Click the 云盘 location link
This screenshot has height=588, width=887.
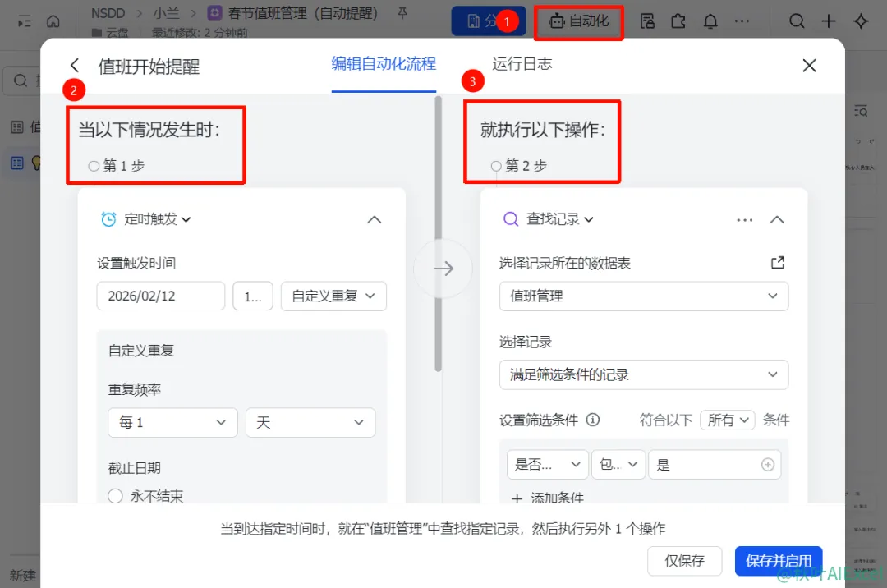(x=110, y=32)
